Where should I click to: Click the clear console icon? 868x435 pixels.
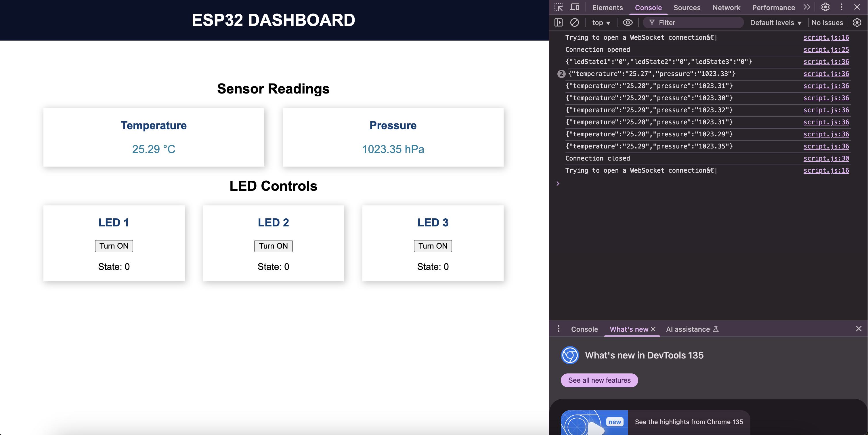575,22
